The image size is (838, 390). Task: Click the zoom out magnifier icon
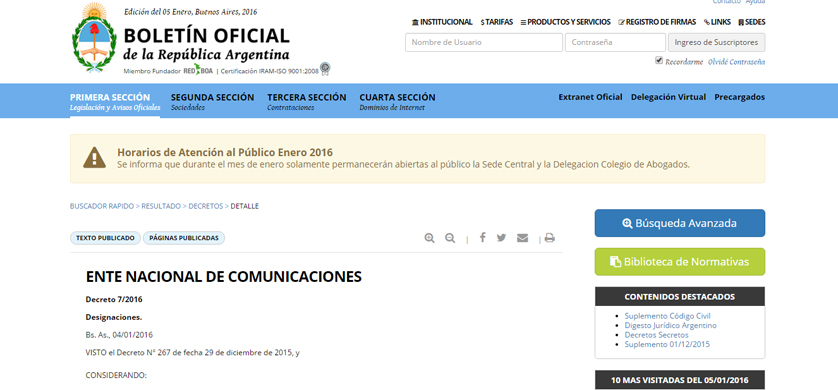[450, 238]
